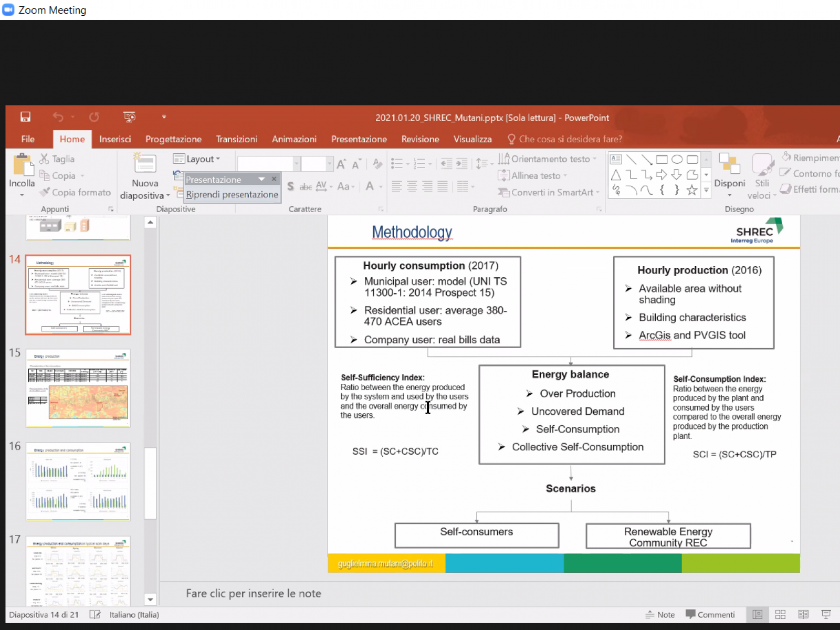Expand the Disponi arrange dropdown
The image size is (840, 630).
point(729,173)
